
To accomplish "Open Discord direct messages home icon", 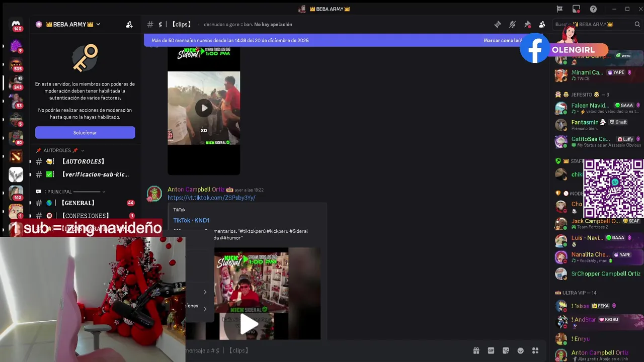I will tap(16, 25).
